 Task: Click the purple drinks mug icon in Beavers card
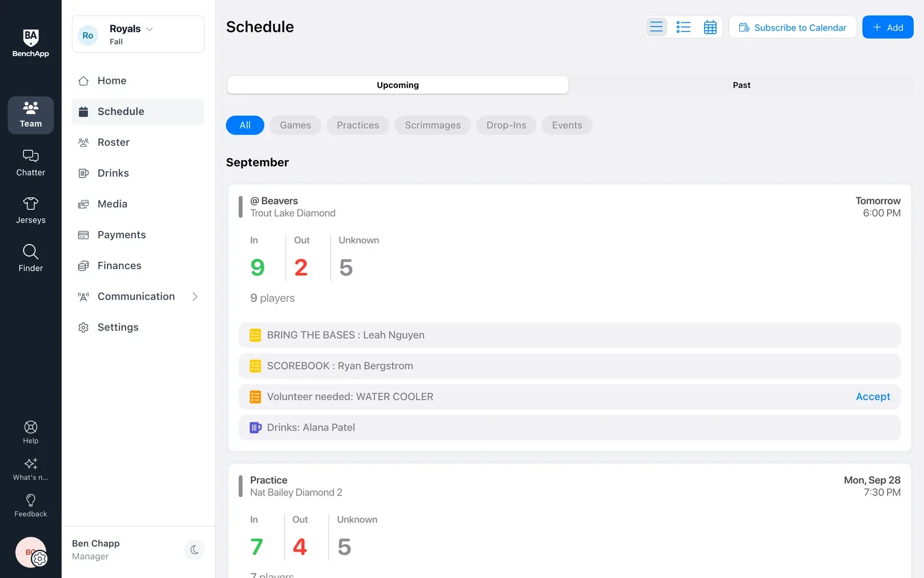coord(255,428)
